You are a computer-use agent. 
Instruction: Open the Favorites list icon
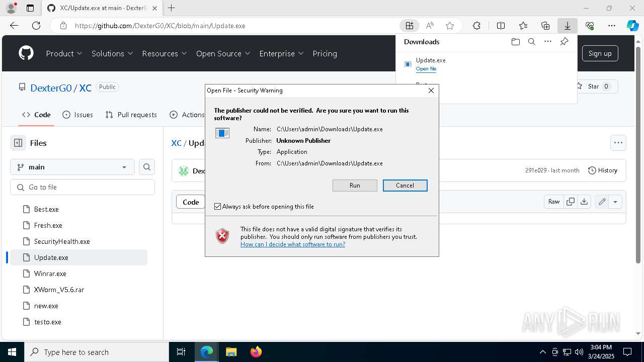[523, 26]
